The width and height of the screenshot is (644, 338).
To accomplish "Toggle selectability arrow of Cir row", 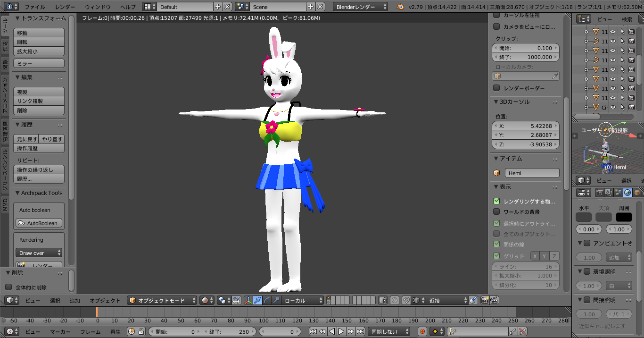I will (622, 107).
